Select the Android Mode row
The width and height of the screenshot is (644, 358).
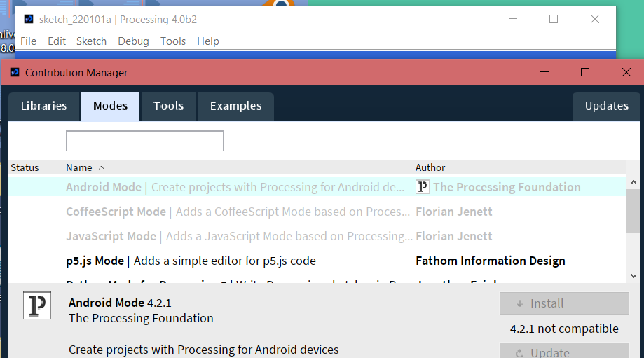pyautogui.click(x=317, y=187)
